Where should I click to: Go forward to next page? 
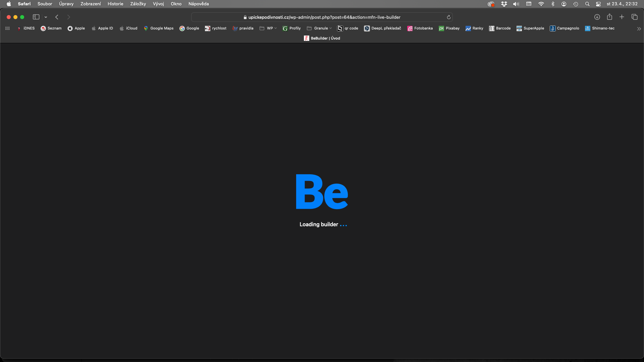tap(69, 17)
